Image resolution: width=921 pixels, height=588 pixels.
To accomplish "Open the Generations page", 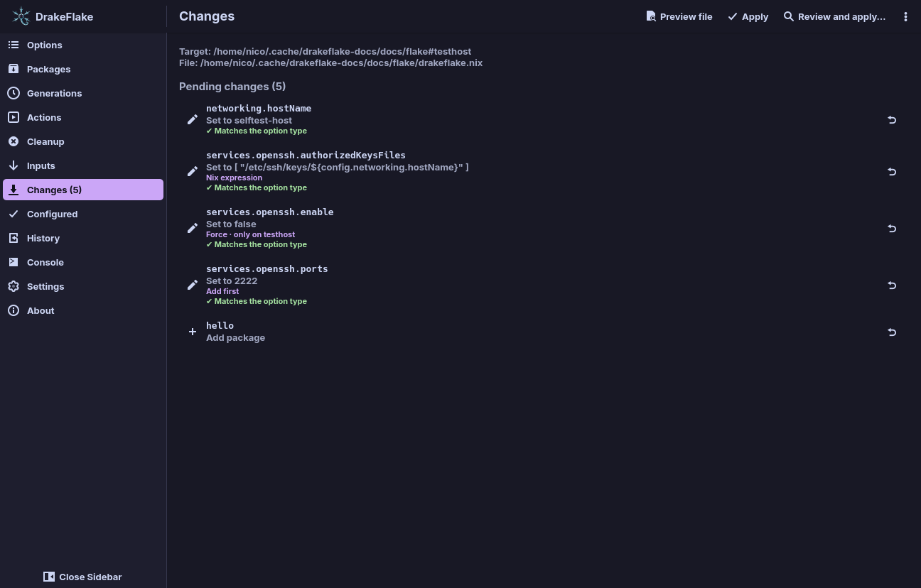I will tap(83, 93).
